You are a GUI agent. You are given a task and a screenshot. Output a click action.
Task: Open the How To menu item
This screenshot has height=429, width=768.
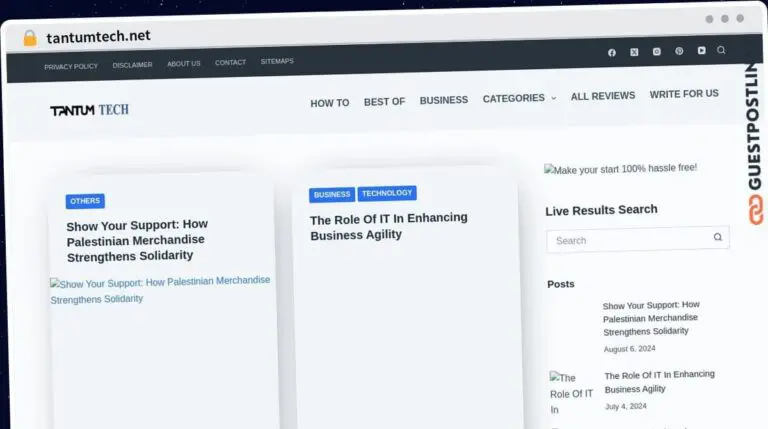(330, 103)
